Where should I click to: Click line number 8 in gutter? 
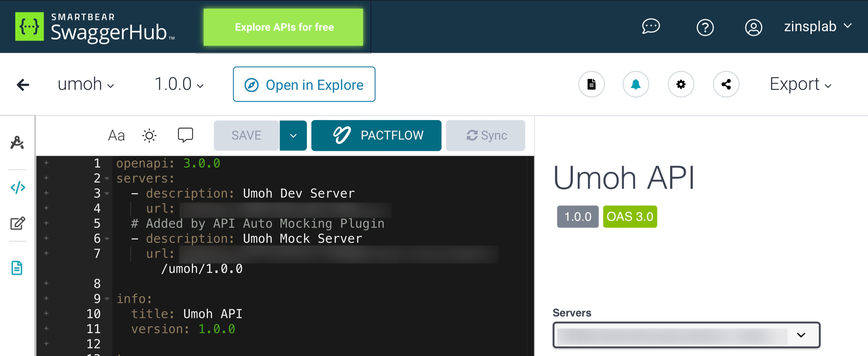pos(97,284)
